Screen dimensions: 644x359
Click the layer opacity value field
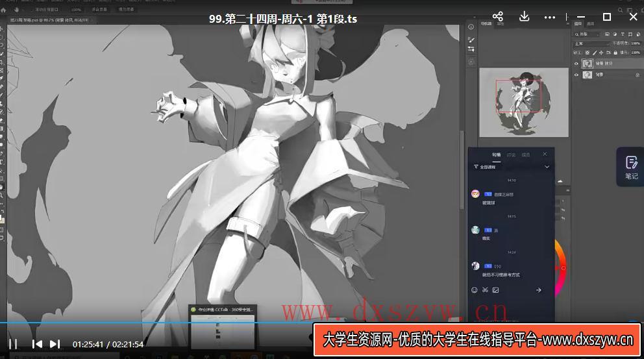636,43
